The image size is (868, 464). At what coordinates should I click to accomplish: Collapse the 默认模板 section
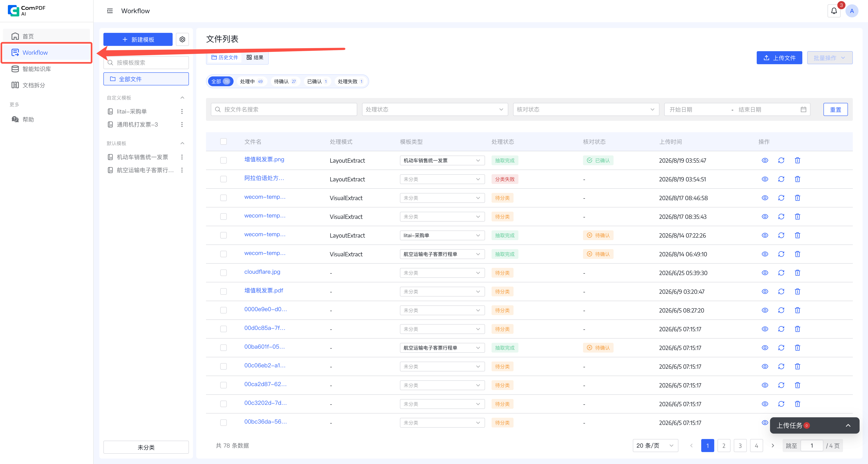182,143
